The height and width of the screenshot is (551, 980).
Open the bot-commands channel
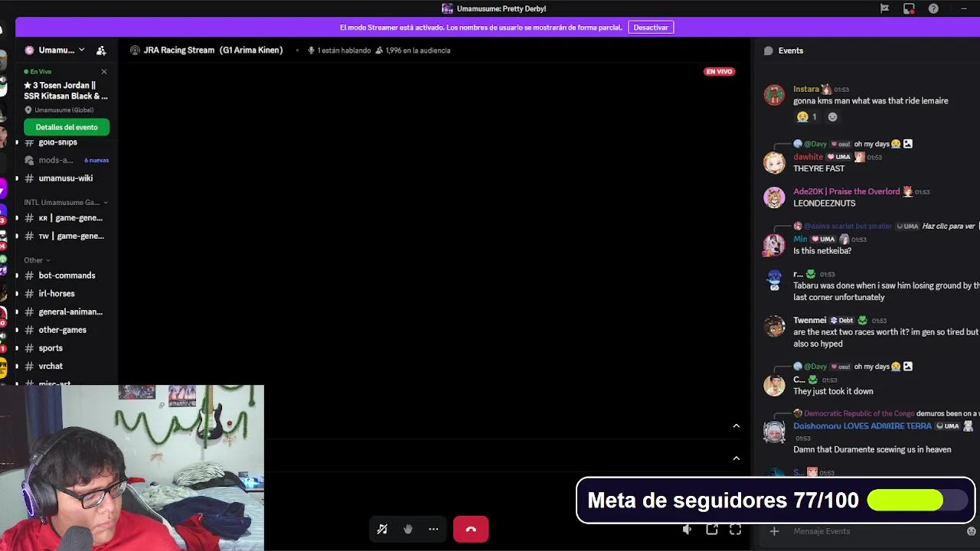66,275
